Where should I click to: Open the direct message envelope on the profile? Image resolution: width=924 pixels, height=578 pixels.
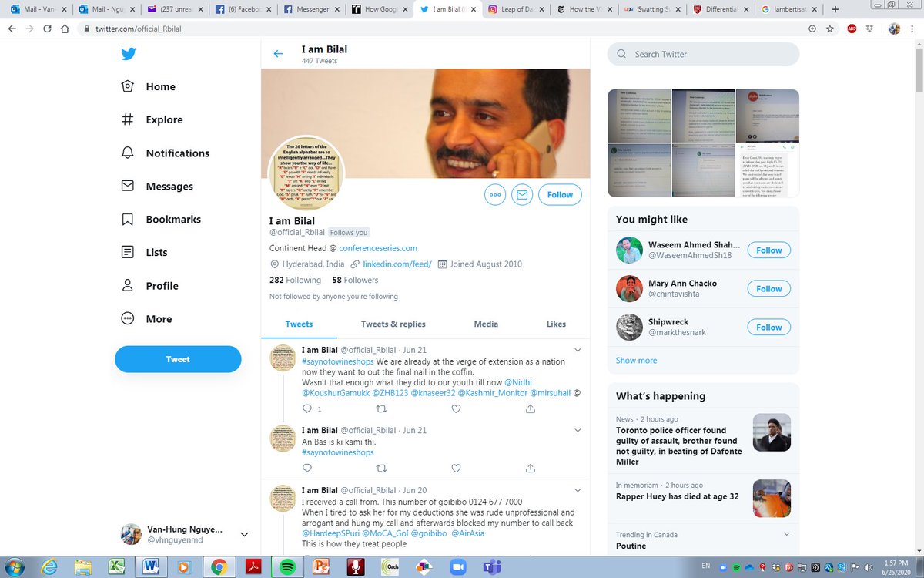[x=522, y=194]
